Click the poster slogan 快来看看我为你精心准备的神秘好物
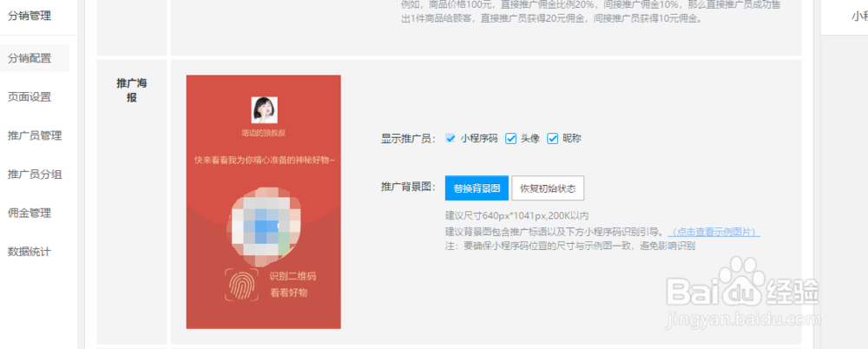 coord(265,160)
